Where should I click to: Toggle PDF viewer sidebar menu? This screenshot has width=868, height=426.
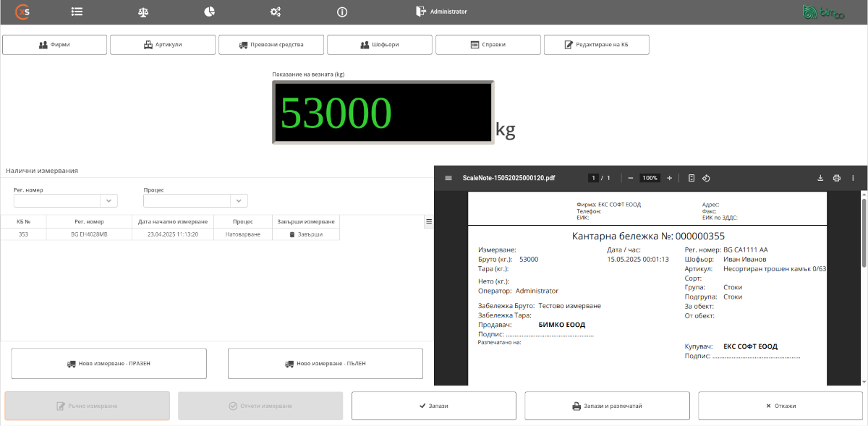448,178
